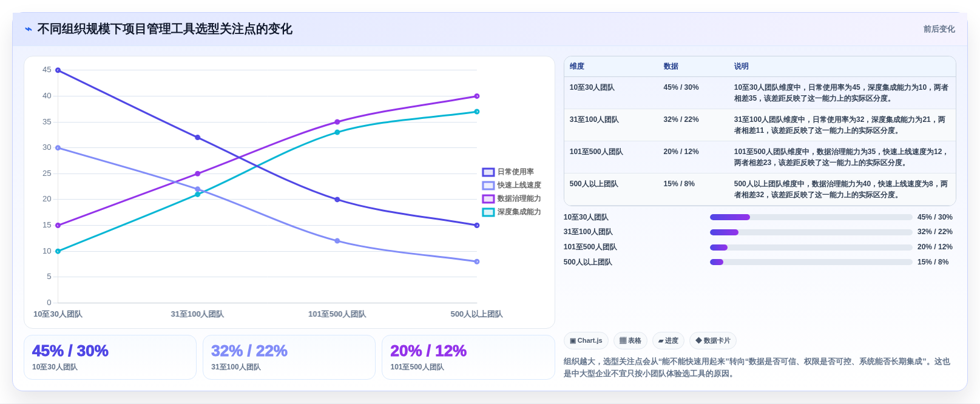Click the footer paragraph starting with 组织越大
The image size is (980, 404).
pyautogui.click(x=757, y=368)
